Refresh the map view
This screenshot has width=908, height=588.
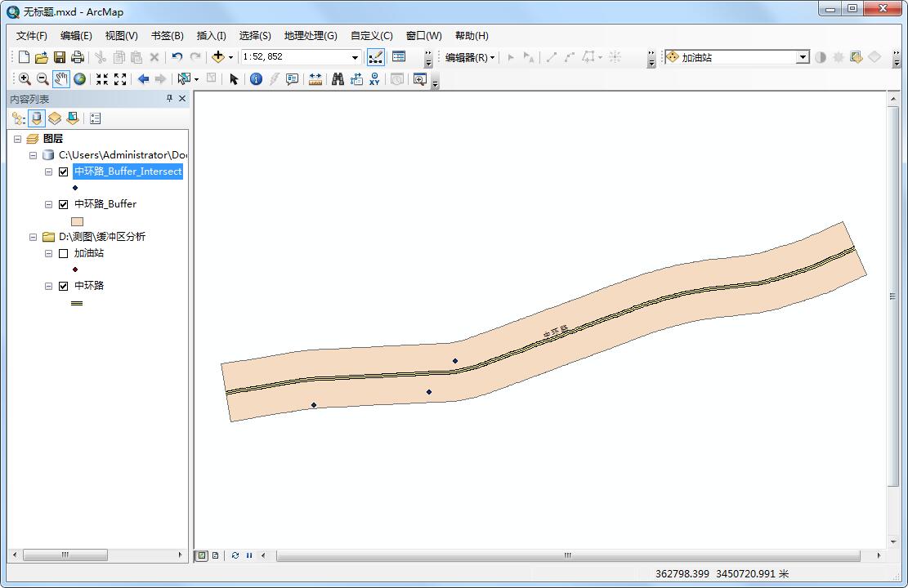click(x=235, y=555)
